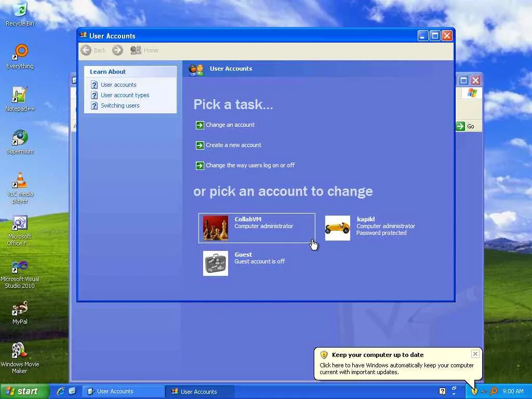Click the 9:00 AM system clock
The height and width of the screenshot is (399, 532).
coord(513,392)
